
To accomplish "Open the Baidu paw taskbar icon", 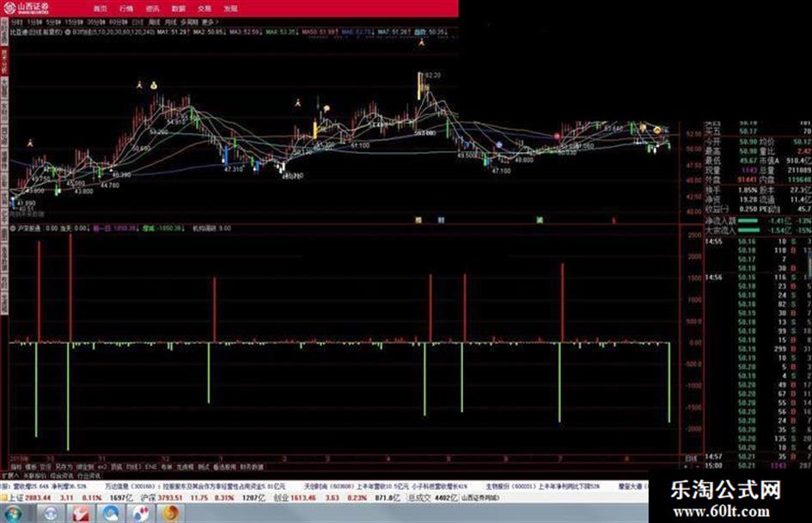I will 140,514.
